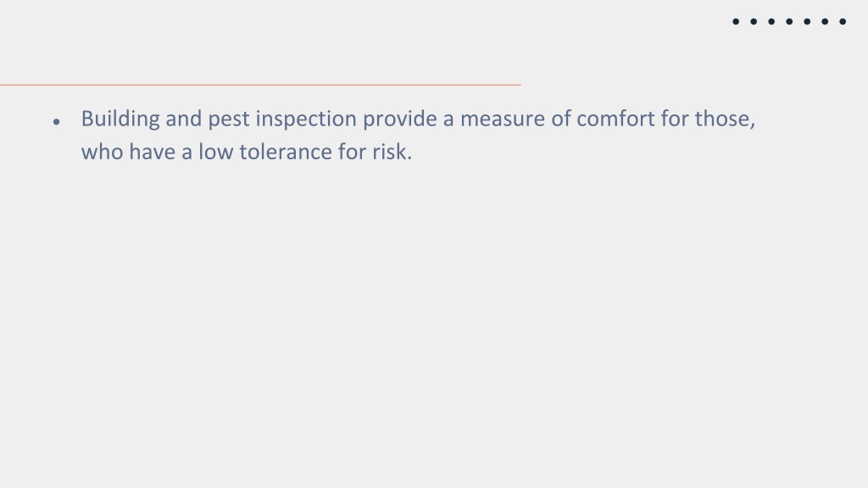Click on the word 'tolerance'
This screenshot has width=868, height=488.
point(286,152)
